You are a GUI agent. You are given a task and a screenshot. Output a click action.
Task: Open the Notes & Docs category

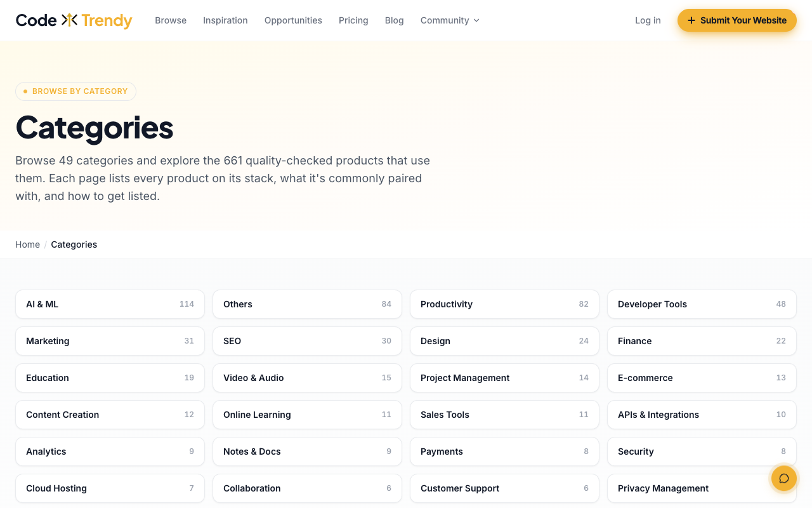point(307,451)
